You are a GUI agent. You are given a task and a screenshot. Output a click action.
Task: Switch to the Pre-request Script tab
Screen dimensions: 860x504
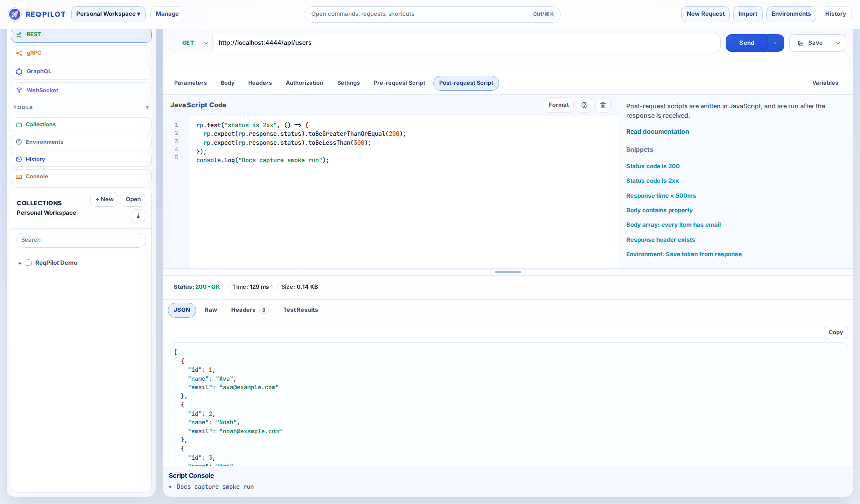tap(399, 83)
